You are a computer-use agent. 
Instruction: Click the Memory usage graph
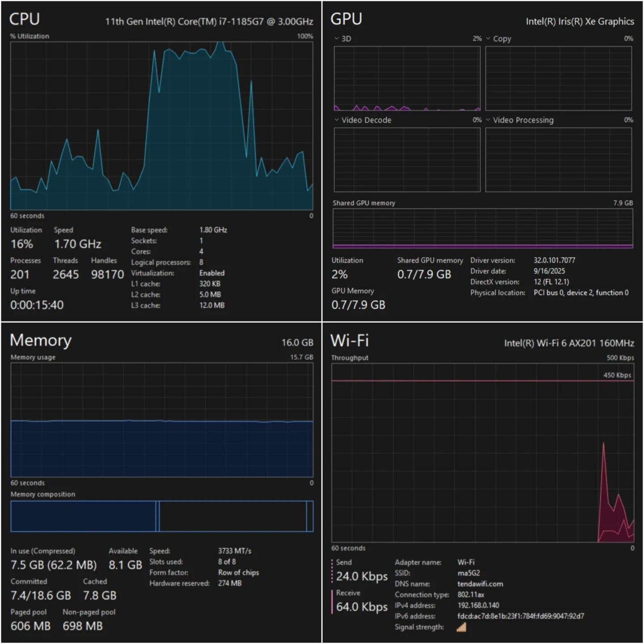(x=161, y=419)
